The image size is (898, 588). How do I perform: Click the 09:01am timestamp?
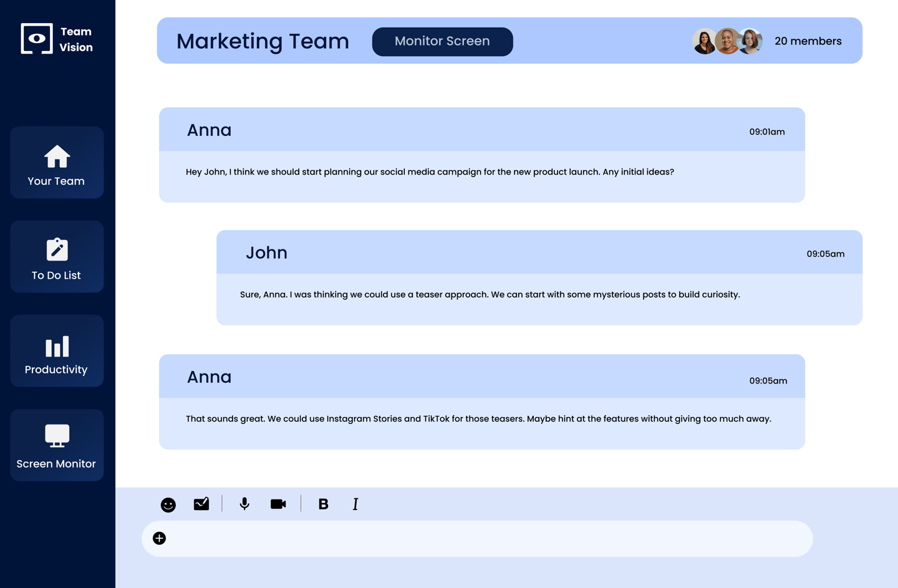pyautogui.click(x=767, y=132)
